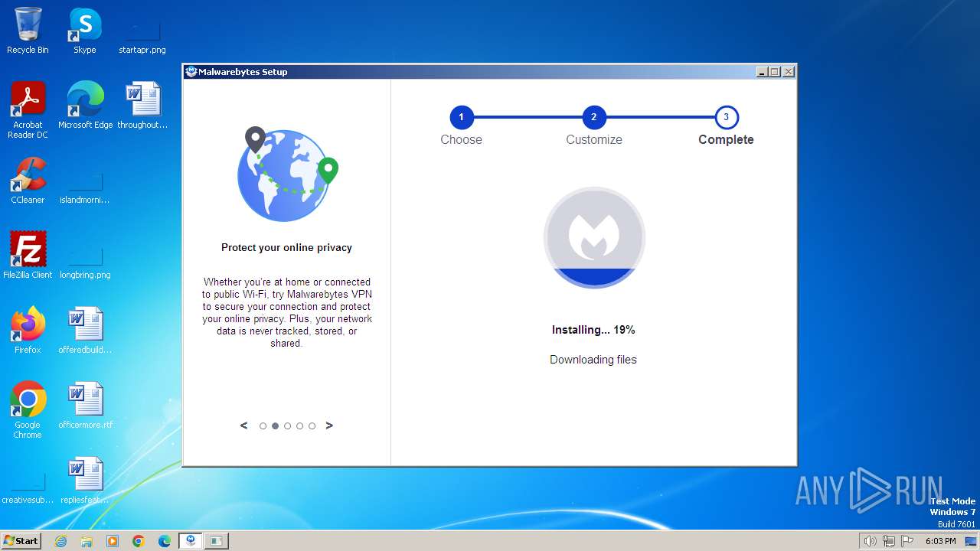
Task: Click step 1 Choose circle
Action: (x=461, y=117)
